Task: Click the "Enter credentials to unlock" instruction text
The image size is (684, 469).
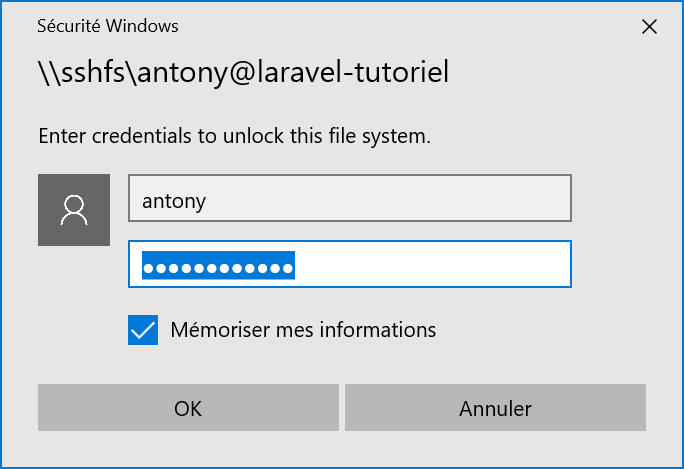Action: (234, 135)
